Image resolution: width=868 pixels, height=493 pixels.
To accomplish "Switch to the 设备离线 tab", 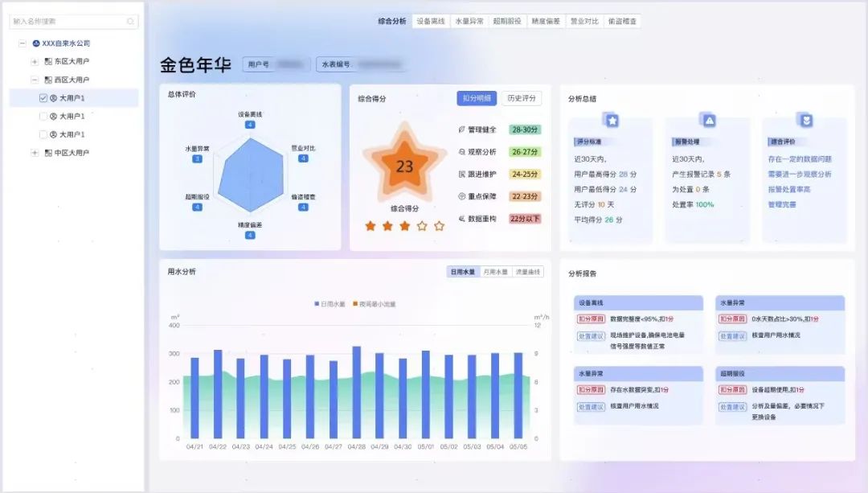I will tap(431, 21).
